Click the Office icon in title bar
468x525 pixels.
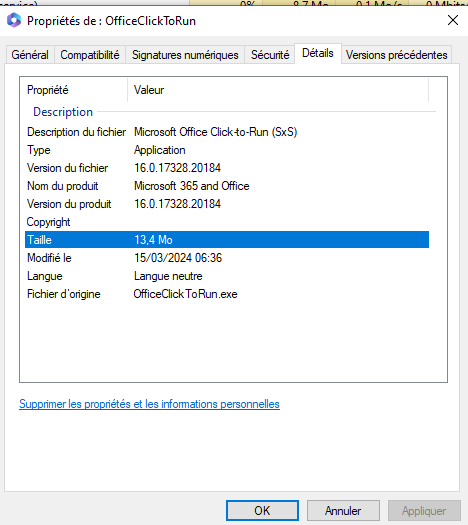[x=14, y=20]
